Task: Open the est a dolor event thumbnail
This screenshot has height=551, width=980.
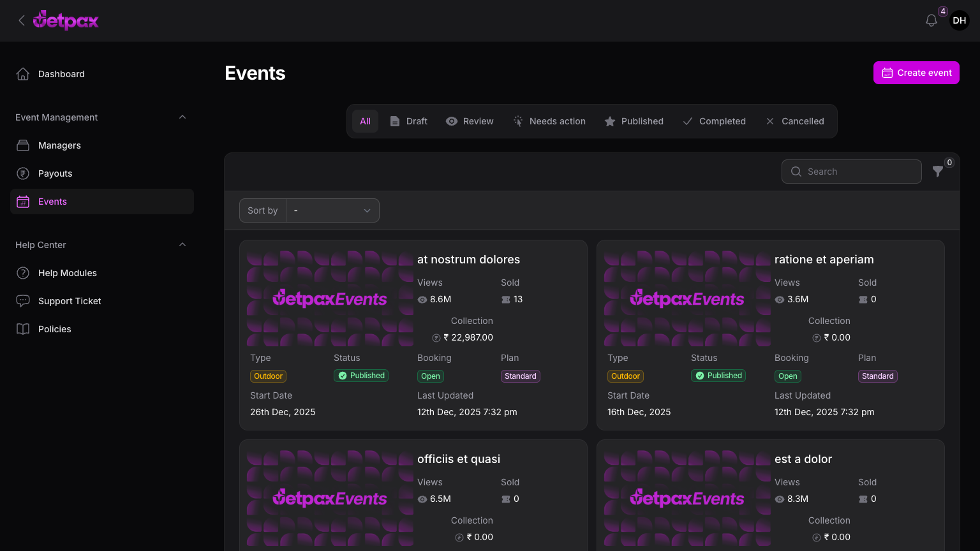Action: click(687, 498)
